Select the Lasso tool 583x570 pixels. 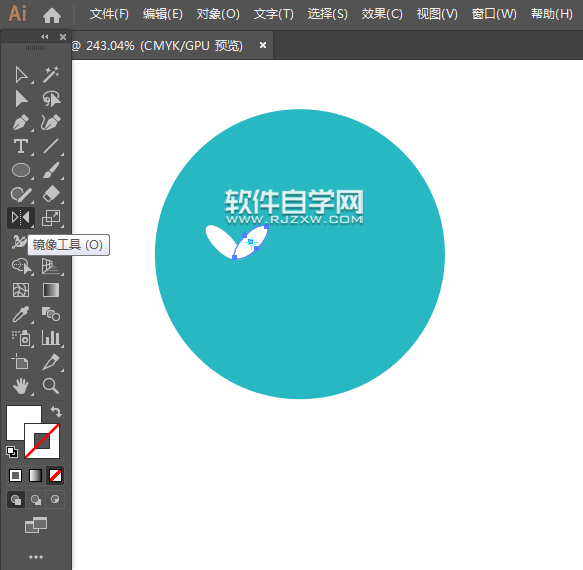pos(51,99)
